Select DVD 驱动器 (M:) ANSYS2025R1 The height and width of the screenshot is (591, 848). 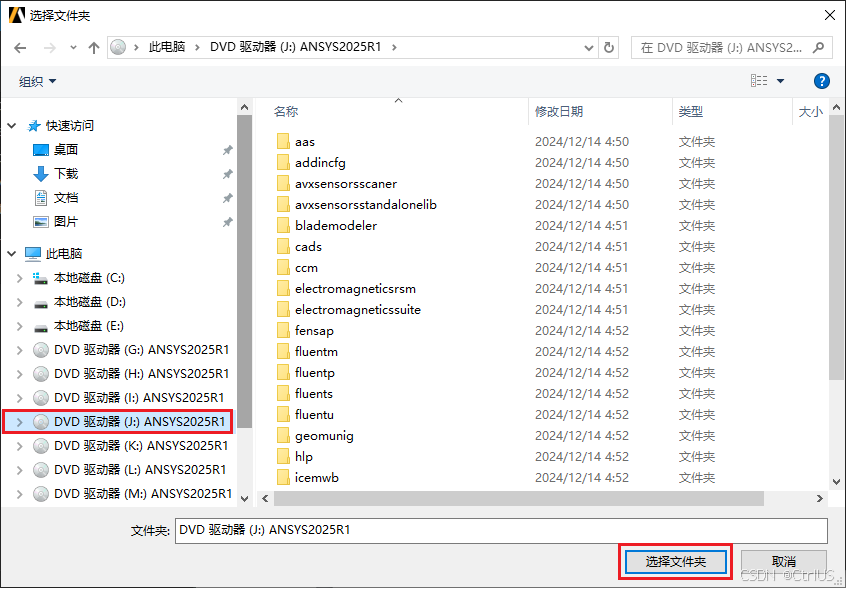(x=143, y=494)
